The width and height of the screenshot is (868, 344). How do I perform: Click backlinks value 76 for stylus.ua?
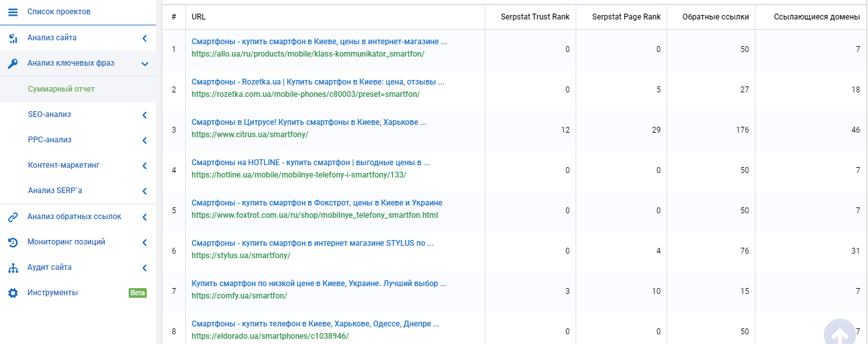(745, 251)
